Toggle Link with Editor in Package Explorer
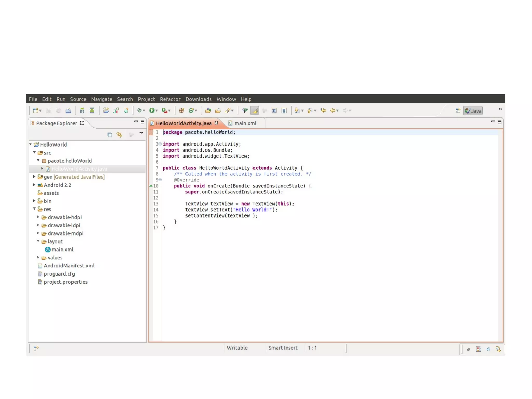This screenshot has height=399, width=532. coord(119,135)
